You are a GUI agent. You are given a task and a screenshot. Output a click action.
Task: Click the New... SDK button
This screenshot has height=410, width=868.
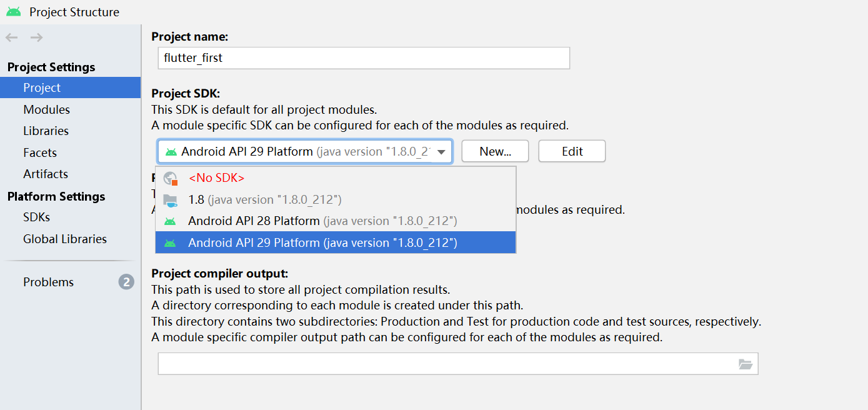tap(496, 151)
